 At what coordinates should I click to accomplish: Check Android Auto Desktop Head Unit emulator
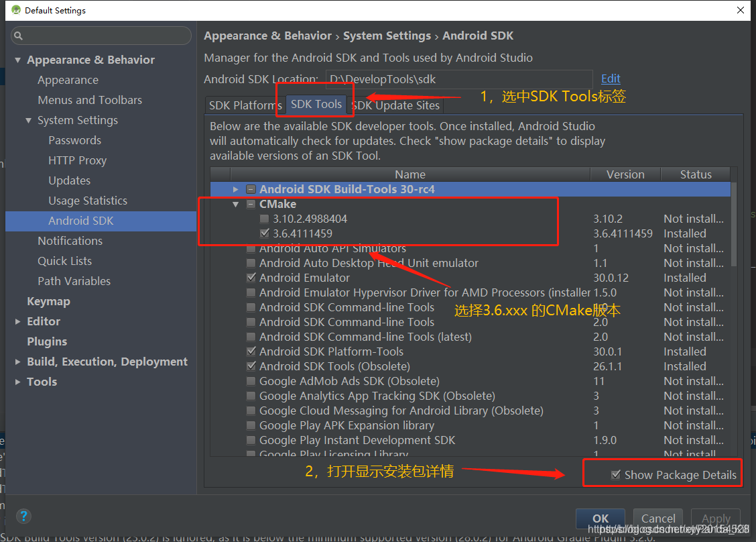point(251,264)
